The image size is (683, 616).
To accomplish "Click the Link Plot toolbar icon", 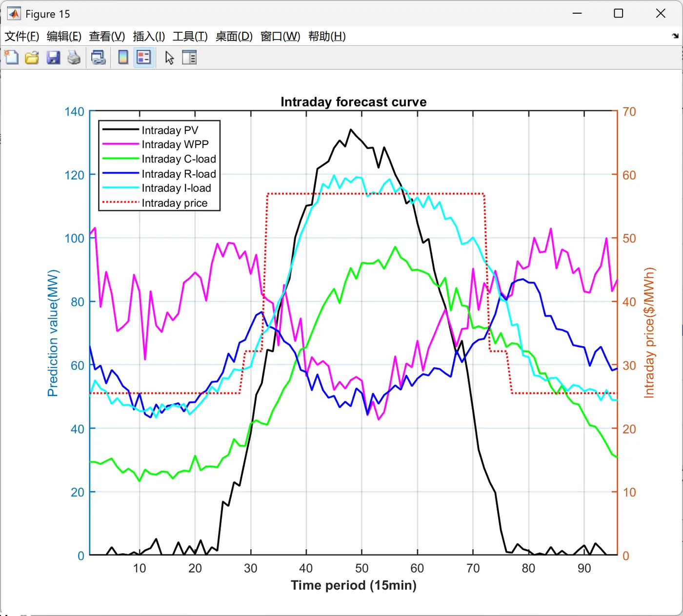I will (x=99, y=58).
